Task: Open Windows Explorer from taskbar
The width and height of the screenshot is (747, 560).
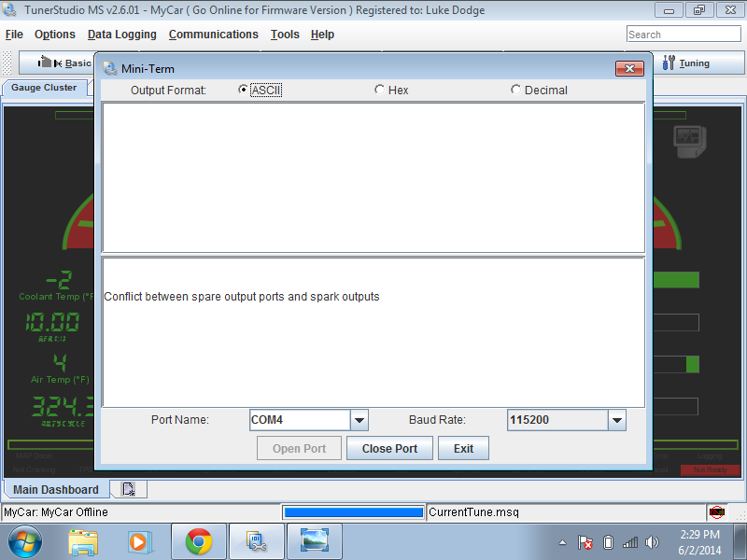Action: pyautogui.click(x=83, y=542)
